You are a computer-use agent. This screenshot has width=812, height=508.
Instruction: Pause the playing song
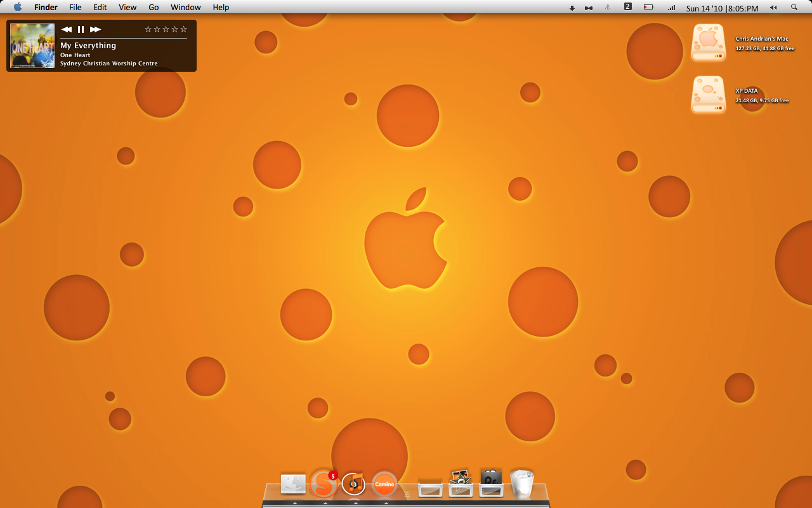pyautogui.click(x=81, y=29)
